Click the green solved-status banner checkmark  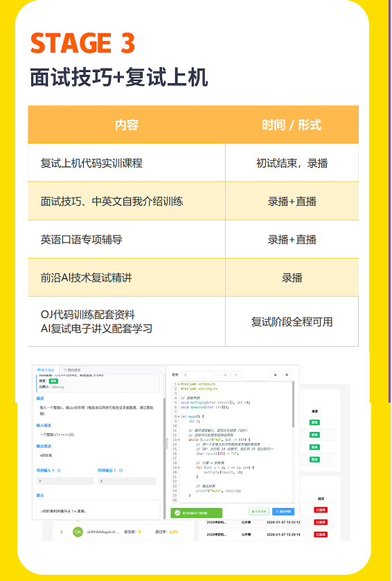(x=177, y=513)
